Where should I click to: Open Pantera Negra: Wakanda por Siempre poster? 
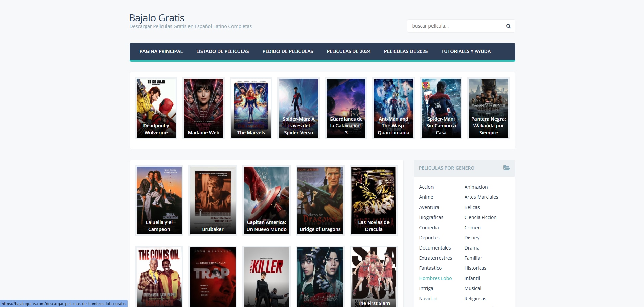[x=488, y=108]
